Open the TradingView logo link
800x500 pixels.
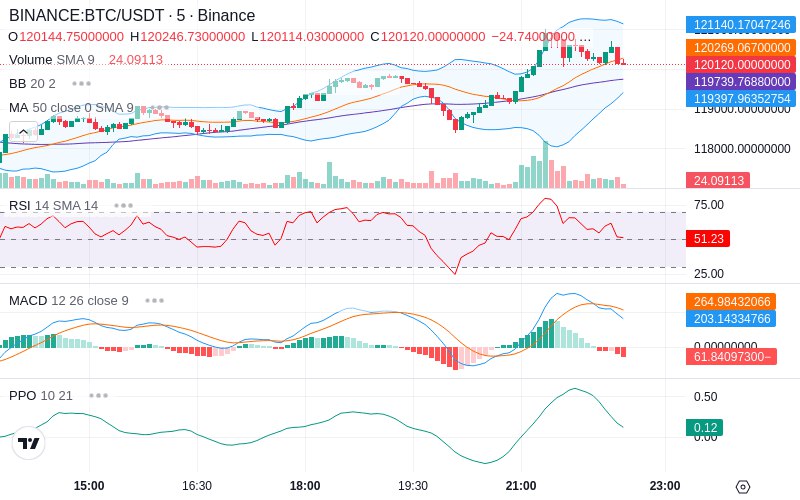[29, 443]
